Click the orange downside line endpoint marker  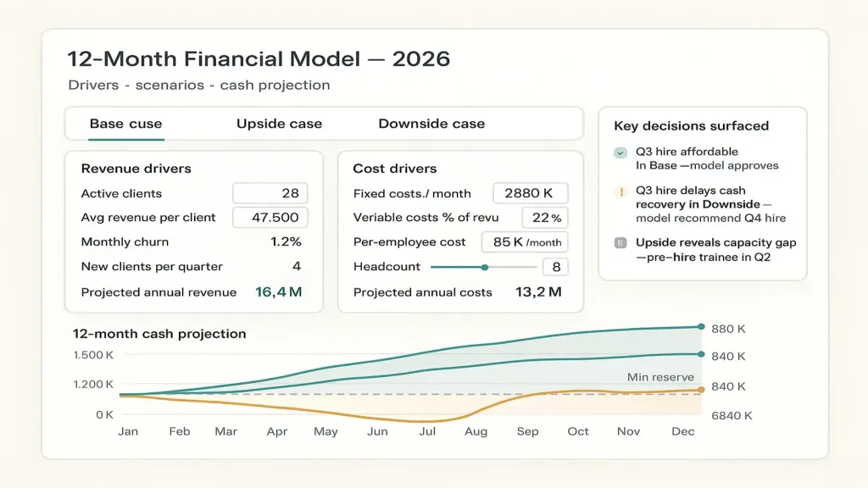click(701, 390)
